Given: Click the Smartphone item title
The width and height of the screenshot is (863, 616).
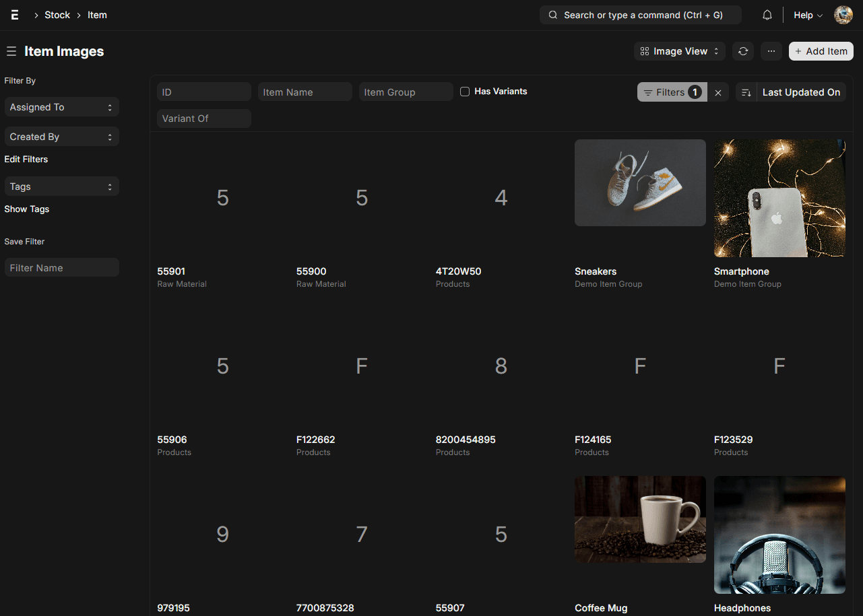Looking at the screenshot, I should (x=742, y=271).
